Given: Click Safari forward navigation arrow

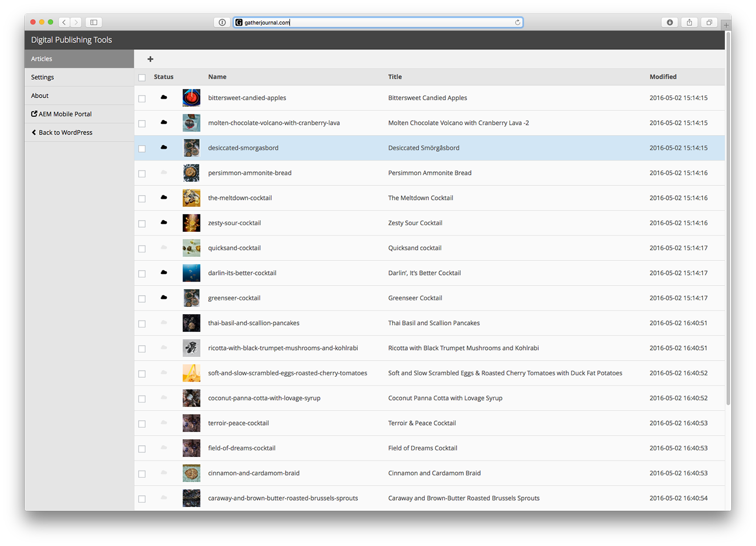Looking at the screenshot, I should [76, 22].
